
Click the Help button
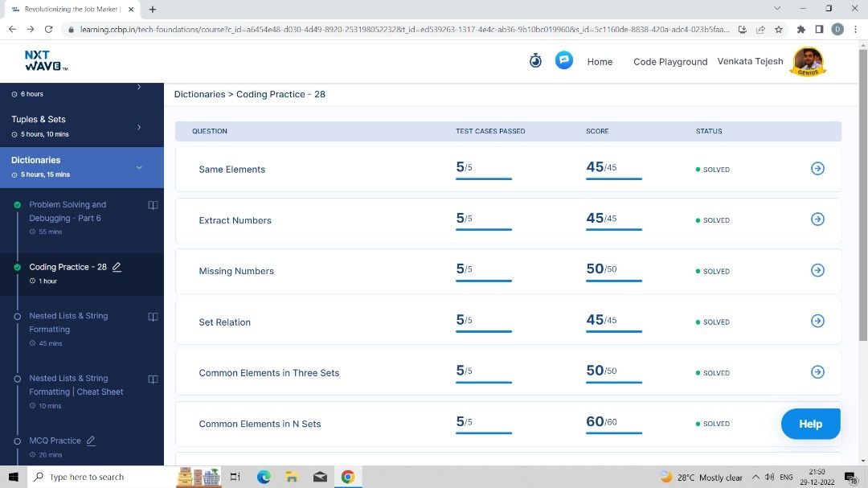pos(810,424)
